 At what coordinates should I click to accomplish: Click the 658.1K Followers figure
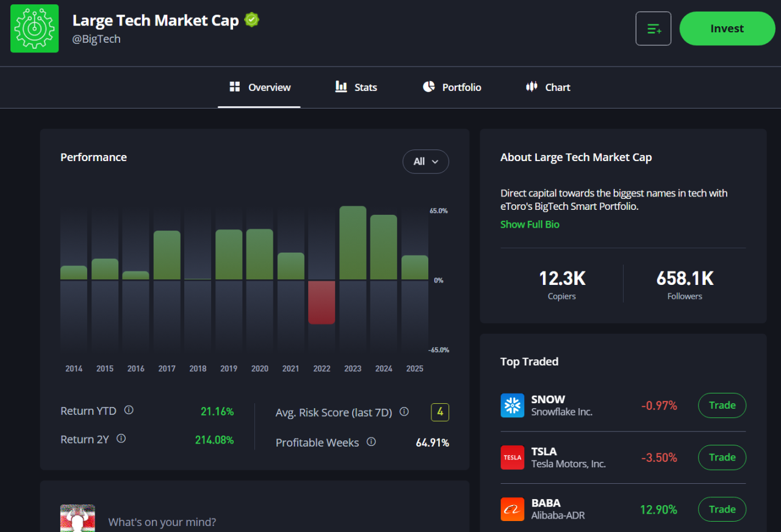[x=685, y=279]
